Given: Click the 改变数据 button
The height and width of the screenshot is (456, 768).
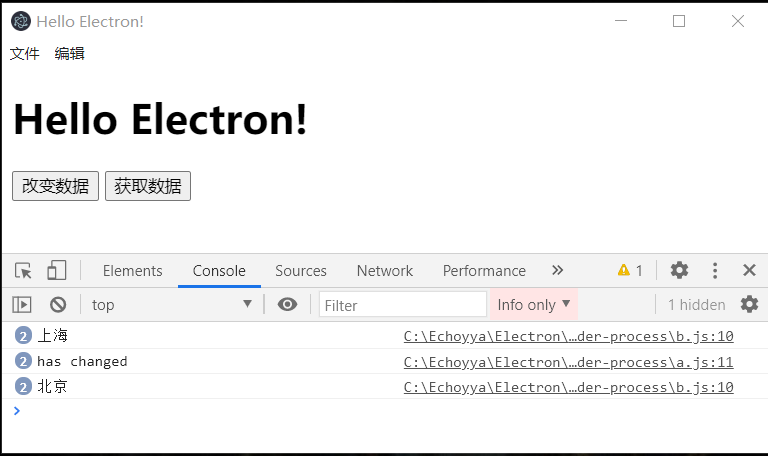Looking at the screenshot, I should 55,186.
